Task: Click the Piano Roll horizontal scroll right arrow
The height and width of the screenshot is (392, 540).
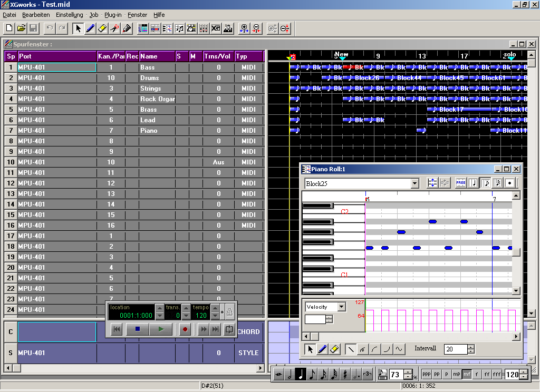Action: click(516, 336)
